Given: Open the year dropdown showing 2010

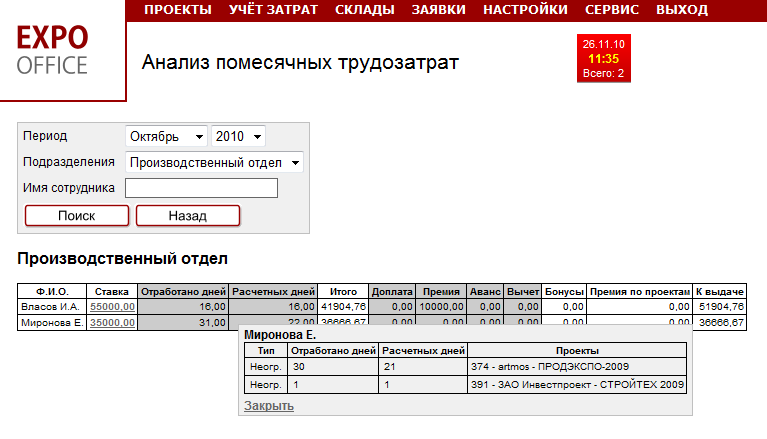Looking at the screenshot, I should click(x=238, y=136).
